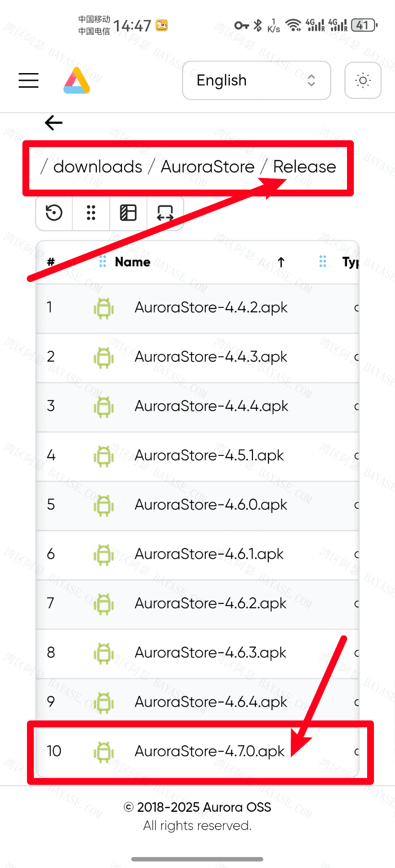Click Android icon of AuroraStore-4.6.3.apk
Viewport: 395px width, 868px height.
tap(104, 654)
